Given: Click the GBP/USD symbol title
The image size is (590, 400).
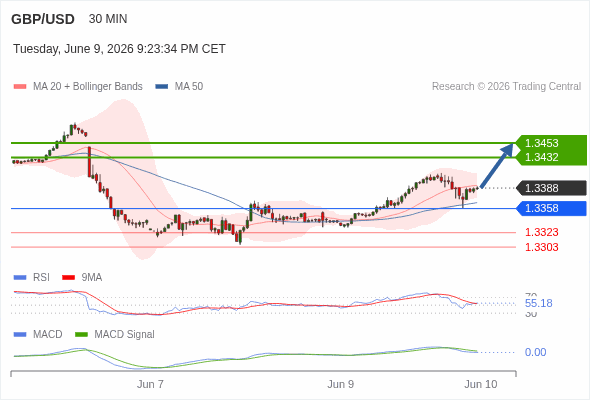Looking at the screenshot, I should (x=43, y=19).
